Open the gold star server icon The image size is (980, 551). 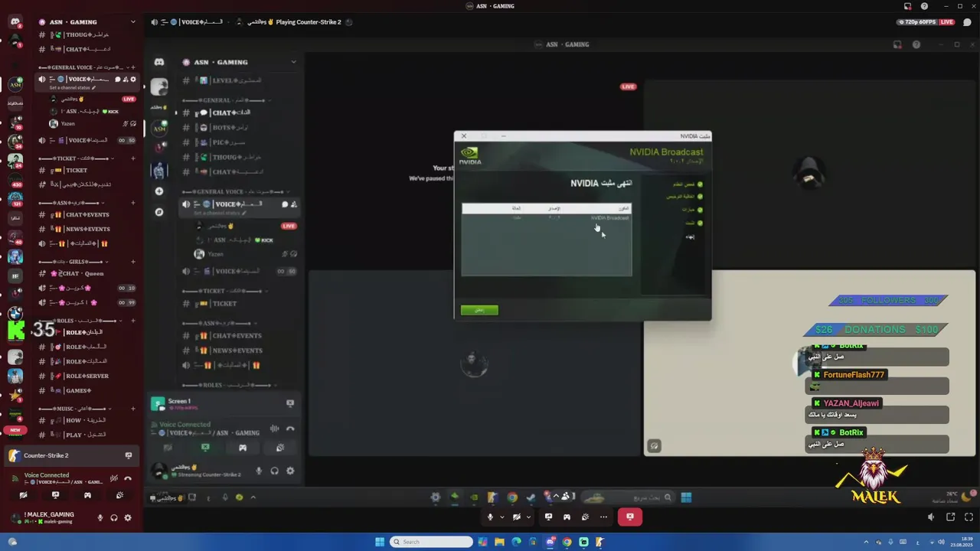pos(15,395)
